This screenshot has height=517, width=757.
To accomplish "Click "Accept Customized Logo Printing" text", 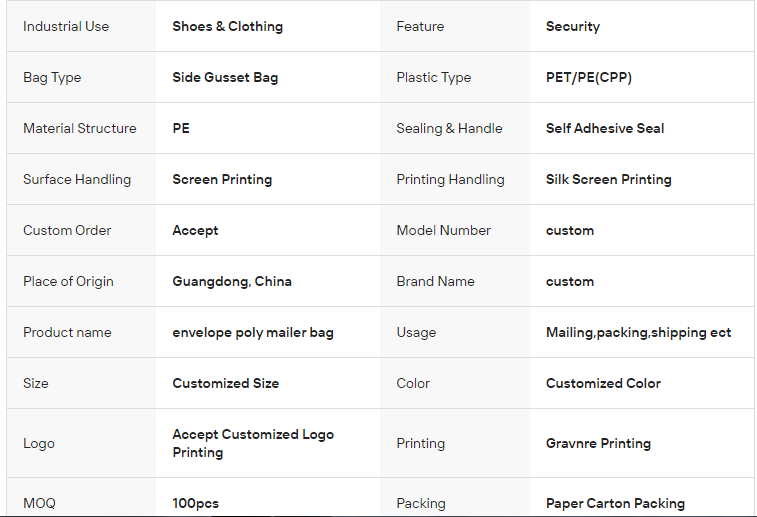I will [x=252, y=443].
